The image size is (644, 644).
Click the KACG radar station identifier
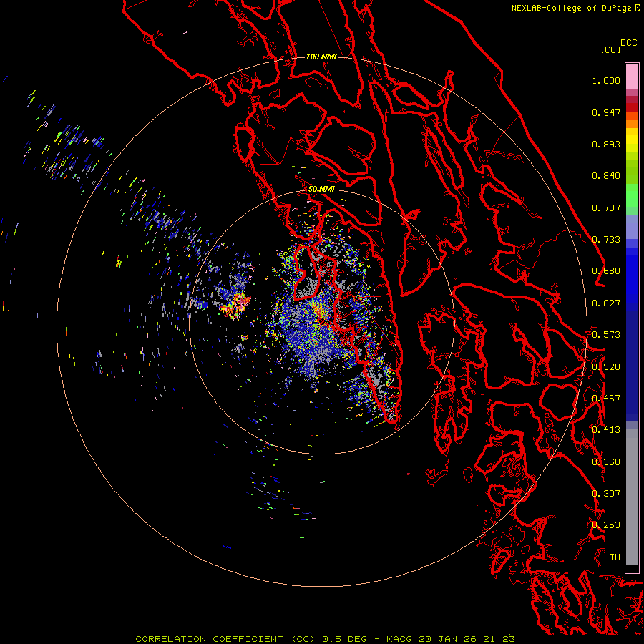tap(399, 639)
